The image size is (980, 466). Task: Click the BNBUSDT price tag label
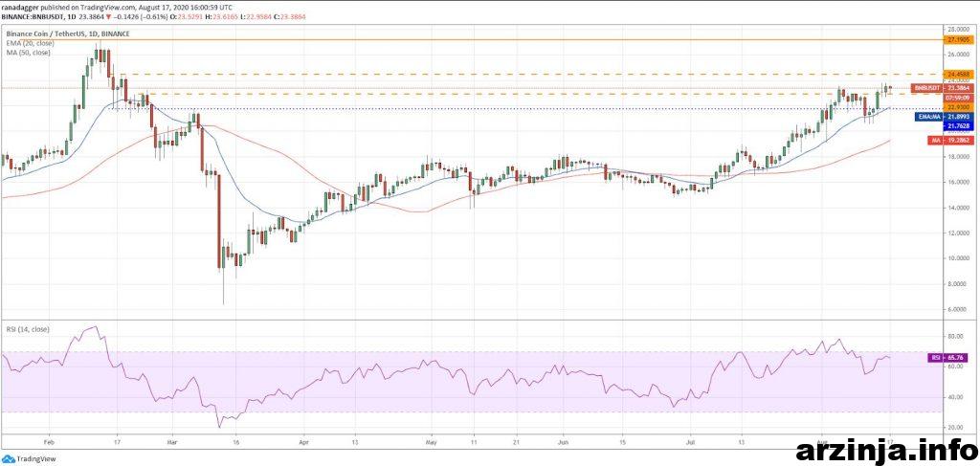click(x=926, y=89)
